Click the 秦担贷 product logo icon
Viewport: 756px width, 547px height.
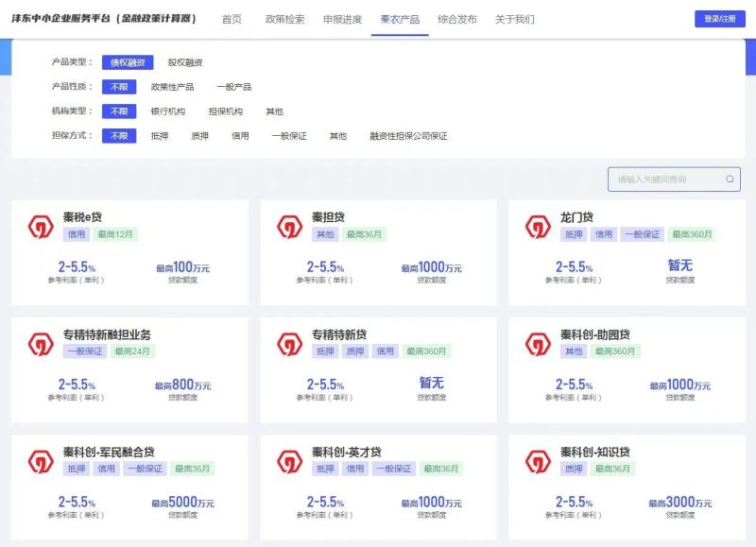pyautogui.click(x=289, y=227)
